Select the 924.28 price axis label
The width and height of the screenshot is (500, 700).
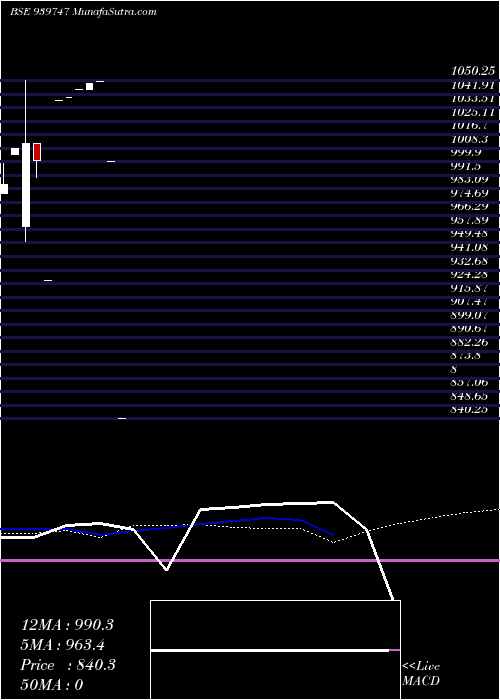click(469, 274)
